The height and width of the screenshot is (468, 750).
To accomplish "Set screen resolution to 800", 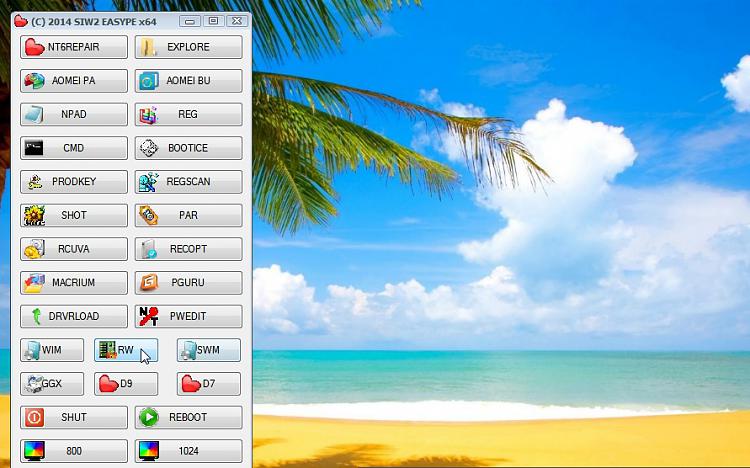I will [74, 451].
